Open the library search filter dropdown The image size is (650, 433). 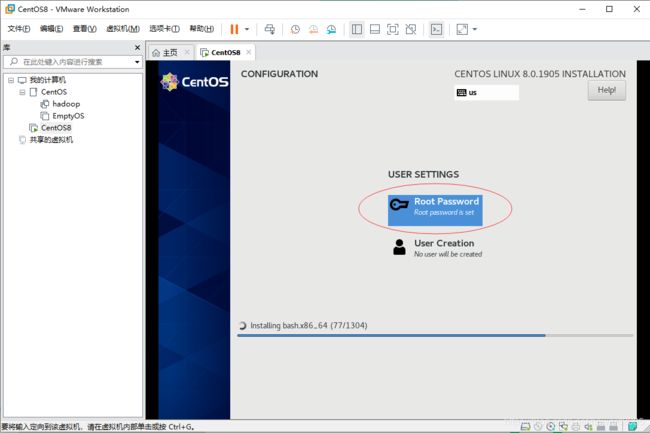[137, 62]
